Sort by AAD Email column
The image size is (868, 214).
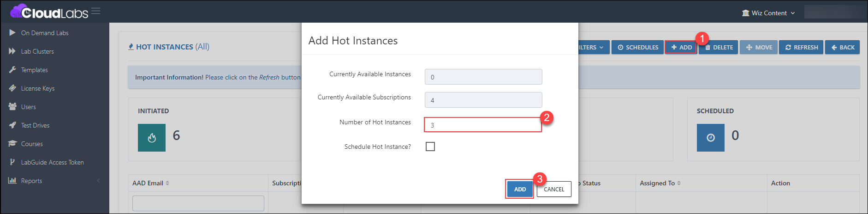pos(151,183)
